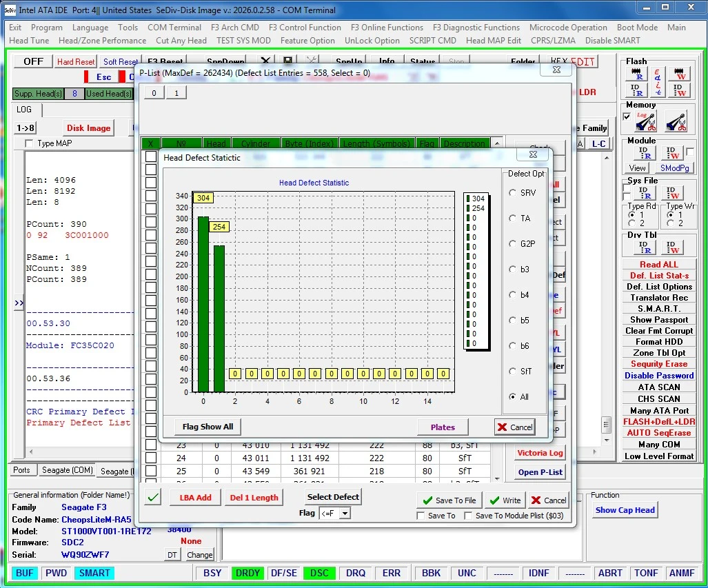708x588 pixels.
Task: Click the Write button in P-List
Action: pyautogui.click(x=505, y=500)
